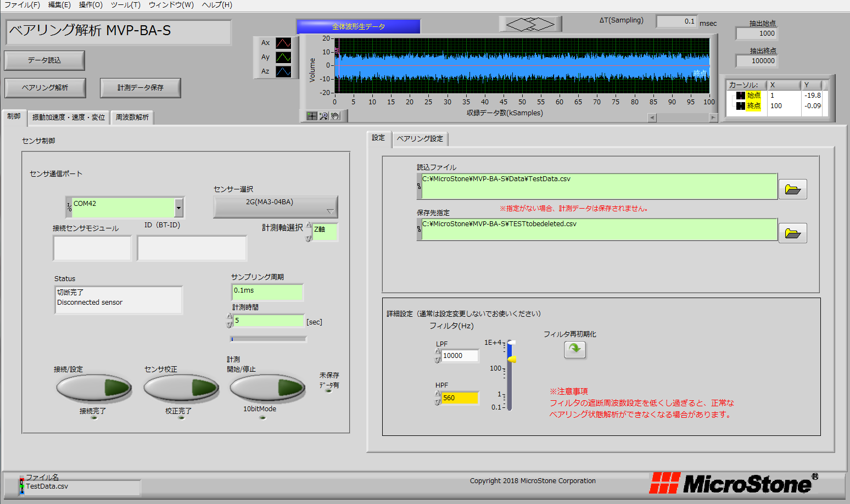
Task: Click the ファイル名 TestData.csv field at bottom
Action: 82,487
